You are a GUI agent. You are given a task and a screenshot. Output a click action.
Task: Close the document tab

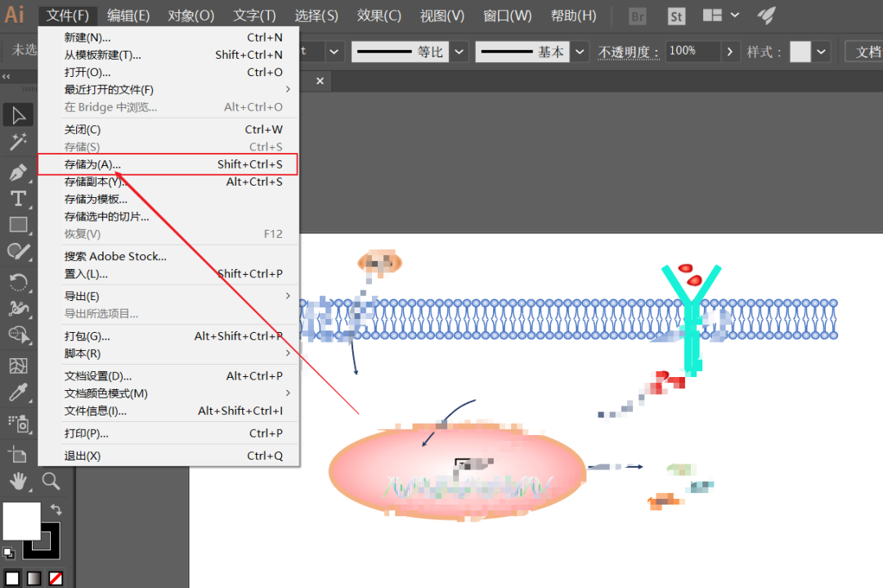click(320, 81)
